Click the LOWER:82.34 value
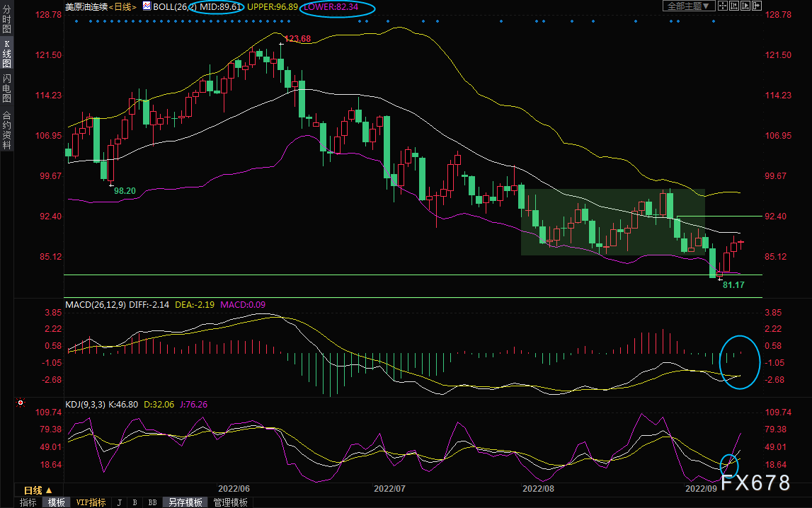 331,7
